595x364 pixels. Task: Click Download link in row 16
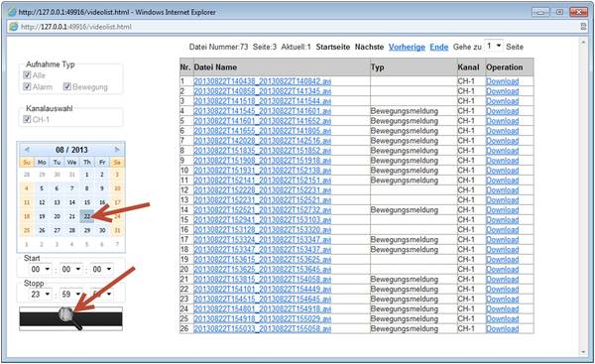(x=503, y=230)
